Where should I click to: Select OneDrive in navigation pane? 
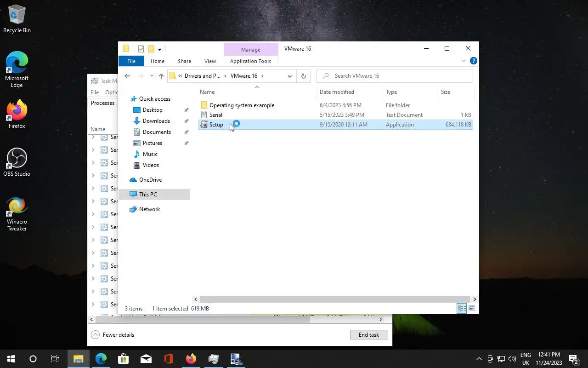[x=150, y=180]
